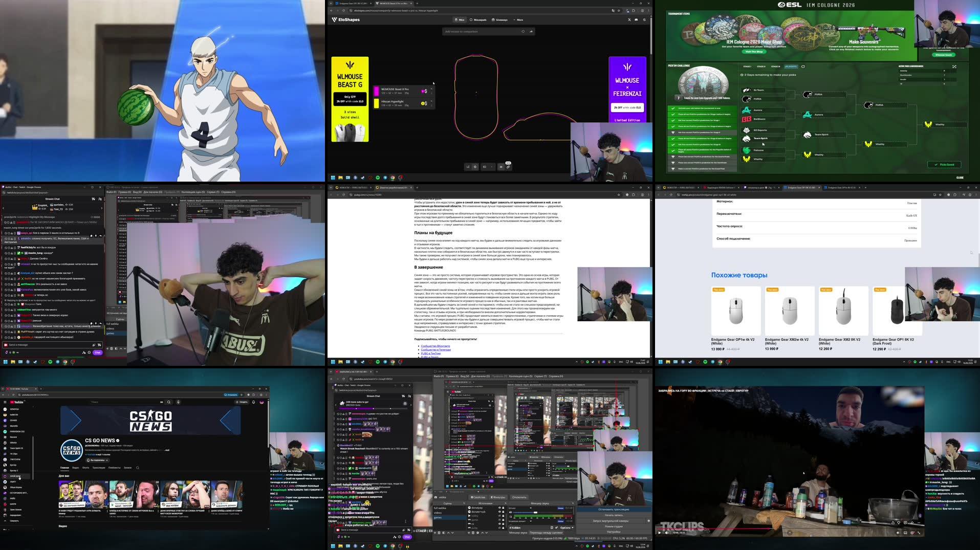Open the YouTube hamburger menu on CS GO NEWS page
This screenshot has width=980, height=550.
[5, 402]
